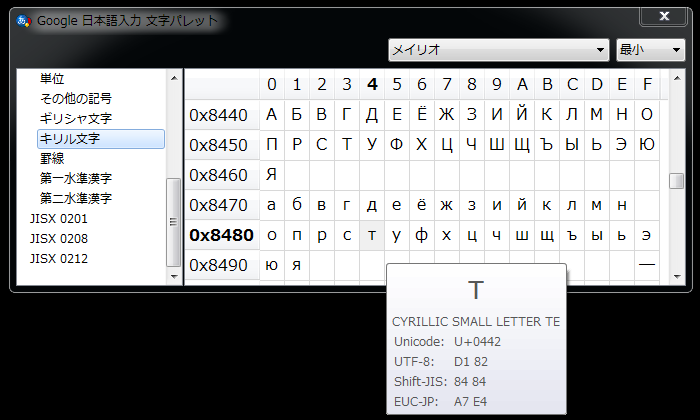
Task: Click the 0x8460 row header
Action: [222, 175]
